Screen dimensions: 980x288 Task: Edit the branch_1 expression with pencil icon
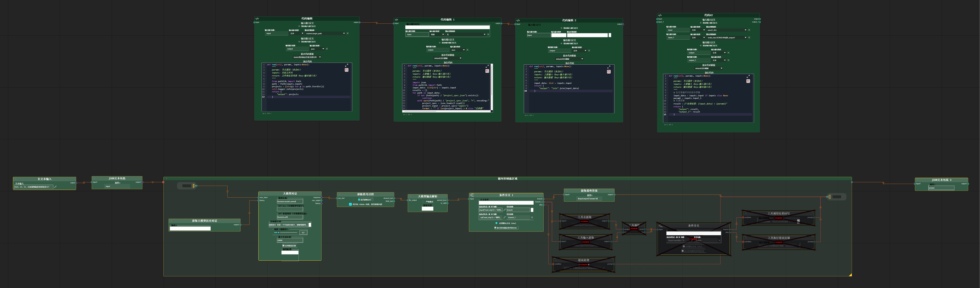504,217
